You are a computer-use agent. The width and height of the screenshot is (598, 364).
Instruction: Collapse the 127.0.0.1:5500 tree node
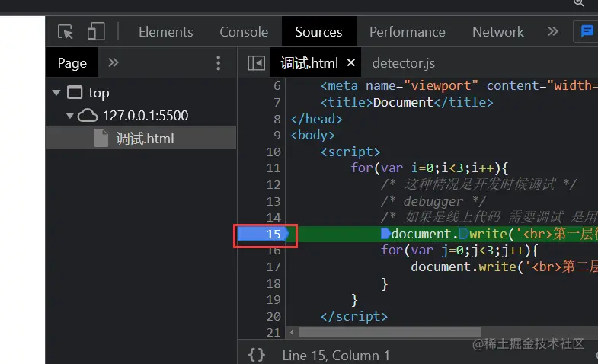70,116
